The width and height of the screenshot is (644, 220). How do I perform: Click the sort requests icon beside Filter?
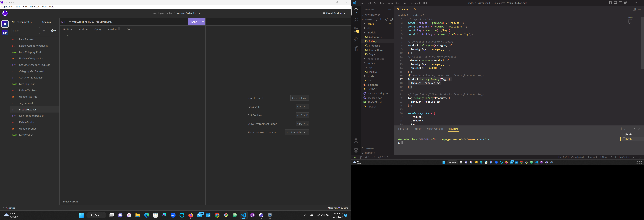(x=44, y=31)
